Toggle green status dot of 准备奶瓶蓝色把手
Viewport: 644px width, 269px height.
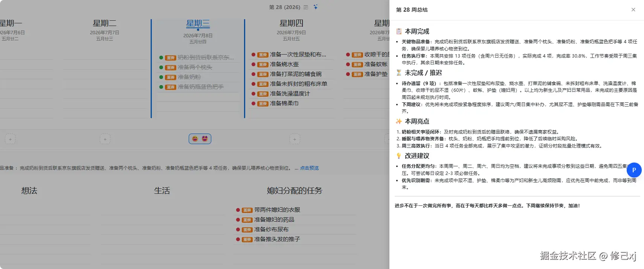click(x=161, y=87)
